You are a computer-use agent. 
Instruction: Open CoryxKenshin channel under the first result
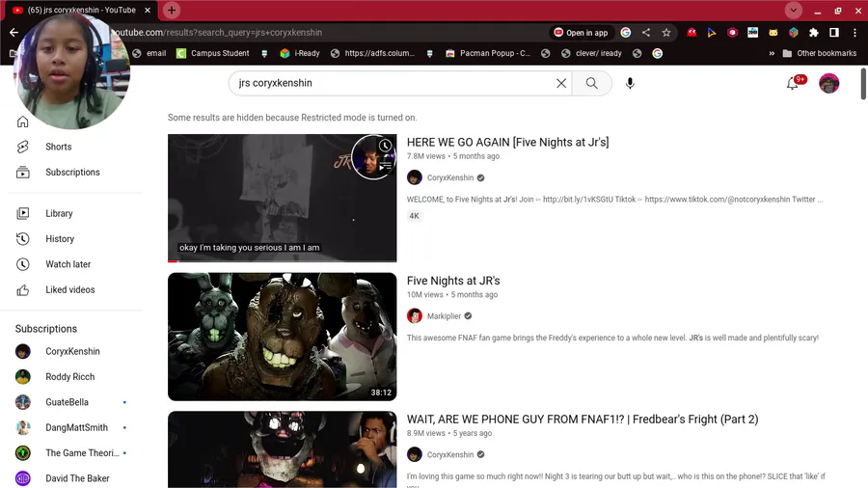pyautogui.click(x=450, y=177)
